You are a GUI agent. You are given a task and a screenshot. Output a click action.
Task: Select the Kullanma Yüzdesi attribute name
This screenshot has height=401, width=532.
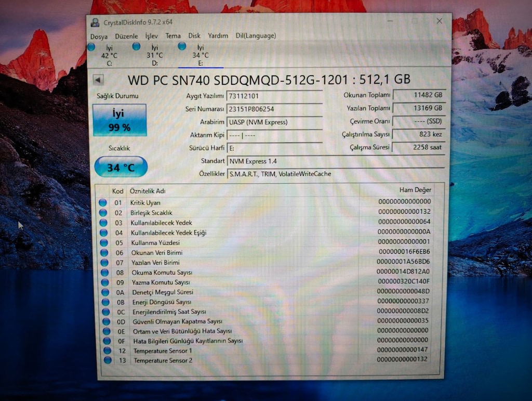pyautogui.click(x=155, y=243)
